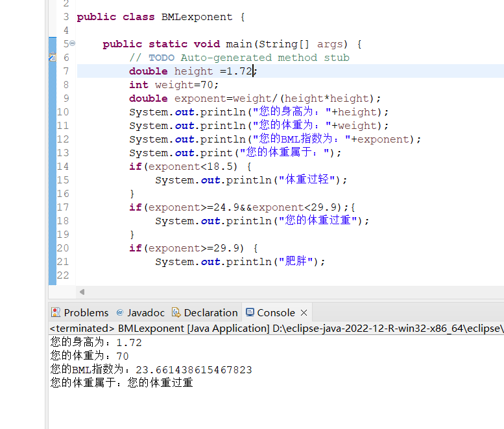Click the Declaration tab icon
This screenshot has width=504, height=429.
point(176,312)
